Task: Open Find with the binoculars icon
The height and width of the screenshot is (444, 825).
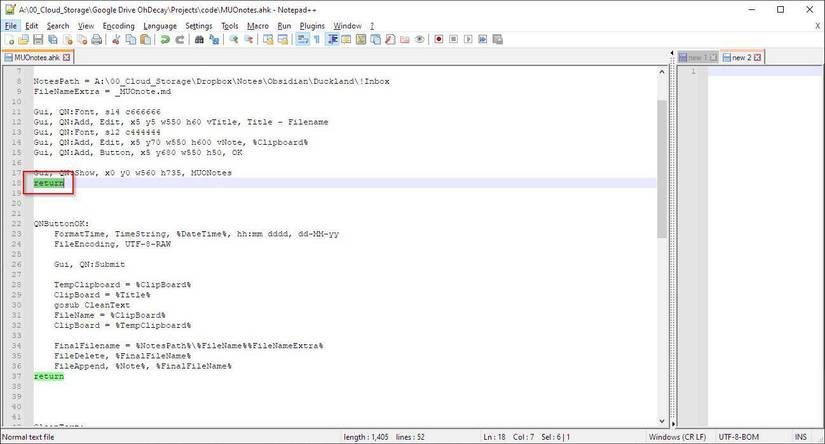Action: click(199, 39)
